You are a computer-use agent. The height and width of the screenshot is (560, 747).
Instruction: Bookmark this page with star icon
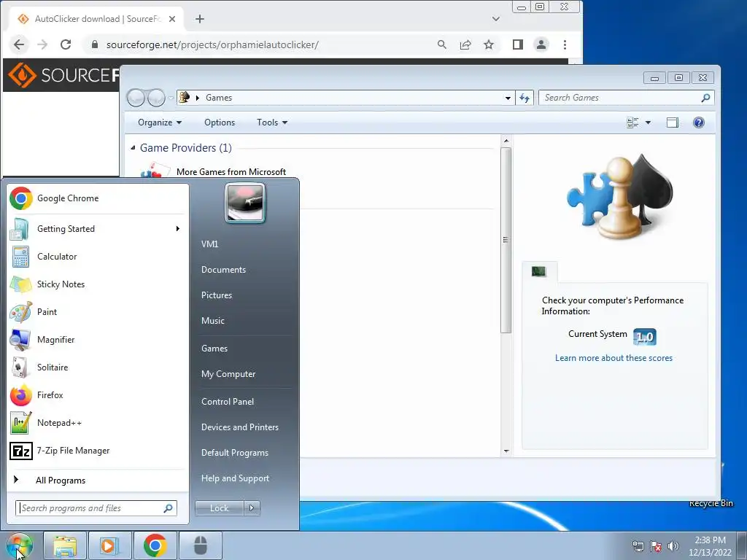[489, 44]
